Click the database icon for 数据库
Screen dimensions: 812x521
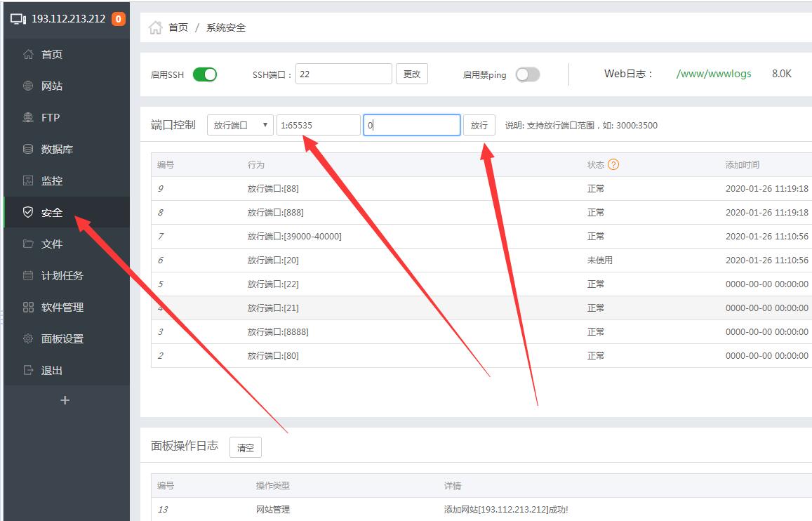coord(28,150)
